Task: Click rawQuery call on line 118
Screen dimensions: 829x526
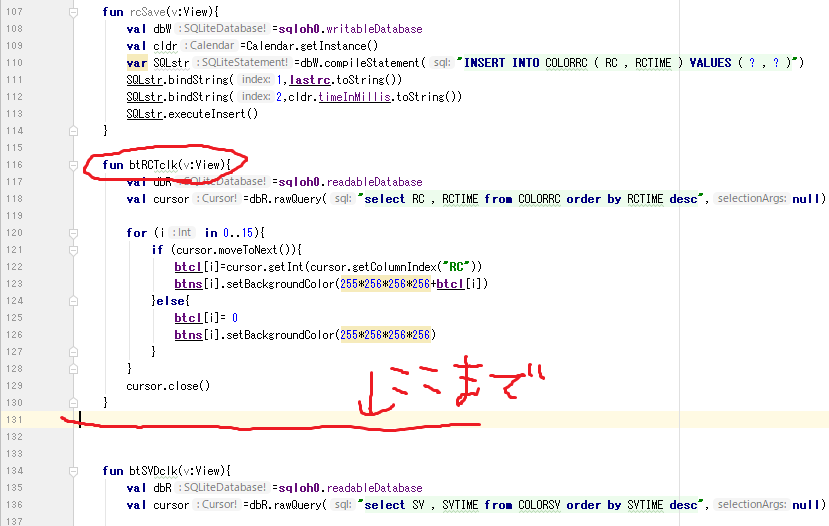Action: (x=298, y=199)
